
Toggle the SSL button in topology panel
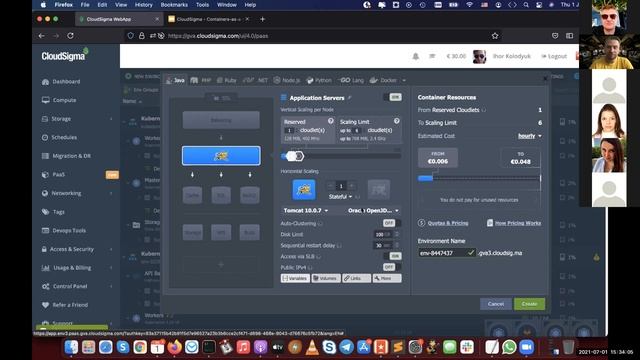(x=221, y=98)
